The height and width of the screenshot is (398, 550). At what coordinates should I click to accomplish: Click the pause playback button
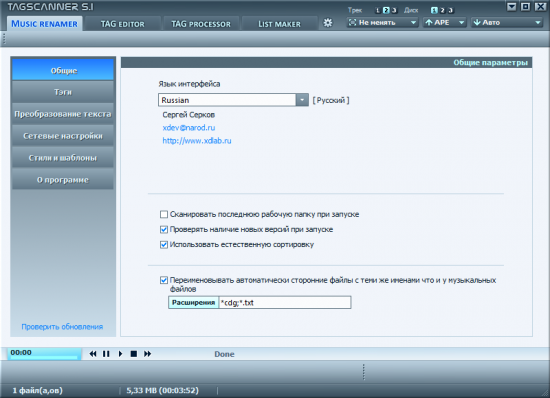point(106,354)
